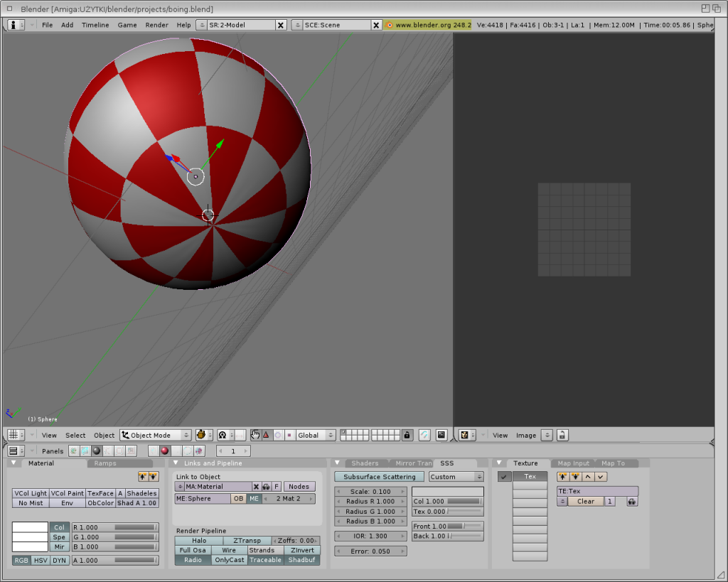
Task: Select the Tex texture slot
Action: point(530,476)
